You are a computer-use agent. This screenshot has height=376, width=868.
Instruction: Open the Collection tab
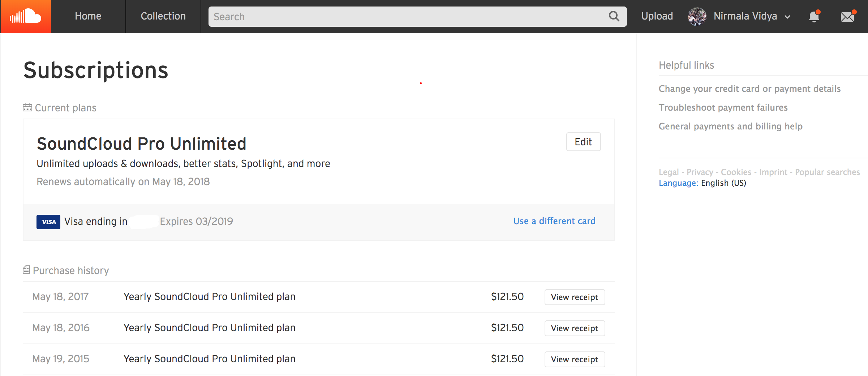(x=163, y=16)
